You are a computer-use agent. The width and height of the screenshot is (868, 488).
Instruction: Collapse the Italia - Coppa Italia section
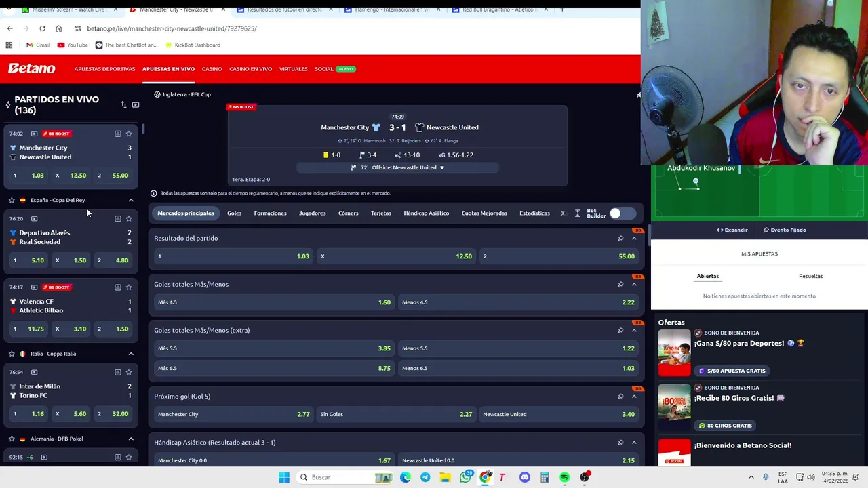tap(131, 354)
